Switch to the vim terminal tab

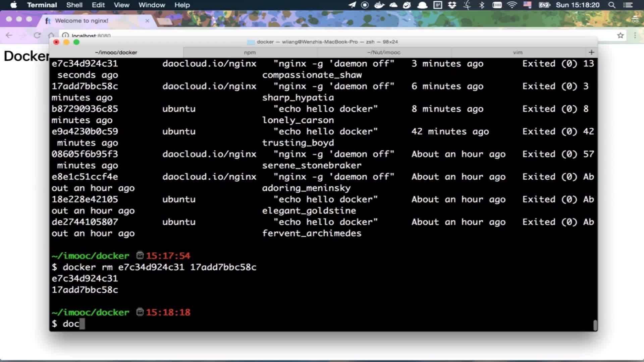[x=518, y=52]
